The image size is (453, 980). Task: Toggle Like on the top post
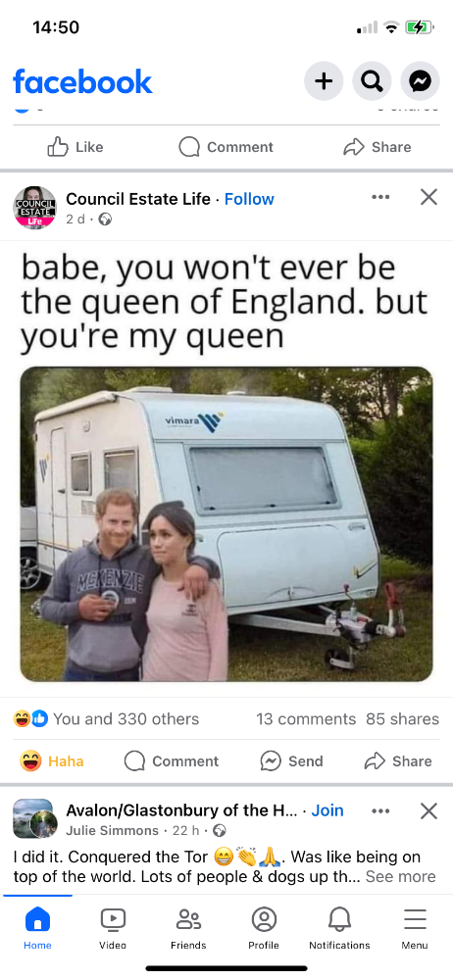pyautogui.click(x=75, y=147)
